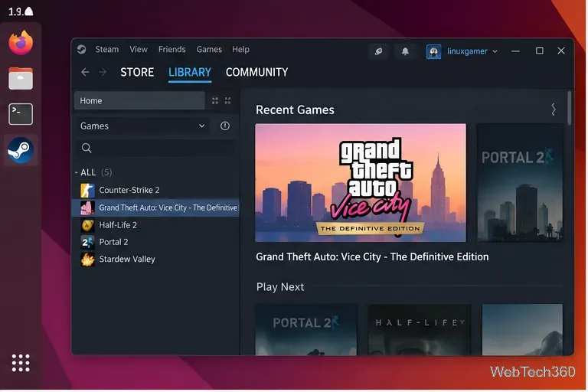The width and height of the screenshot is (588, 392).
Task: Open the Files app in the dock
Action: coord(21,78)
